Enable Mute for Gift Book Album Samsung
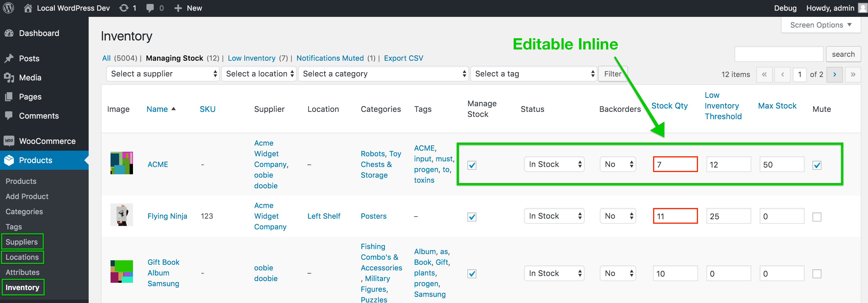Screen dimensions: 868x303 point(816,274)
